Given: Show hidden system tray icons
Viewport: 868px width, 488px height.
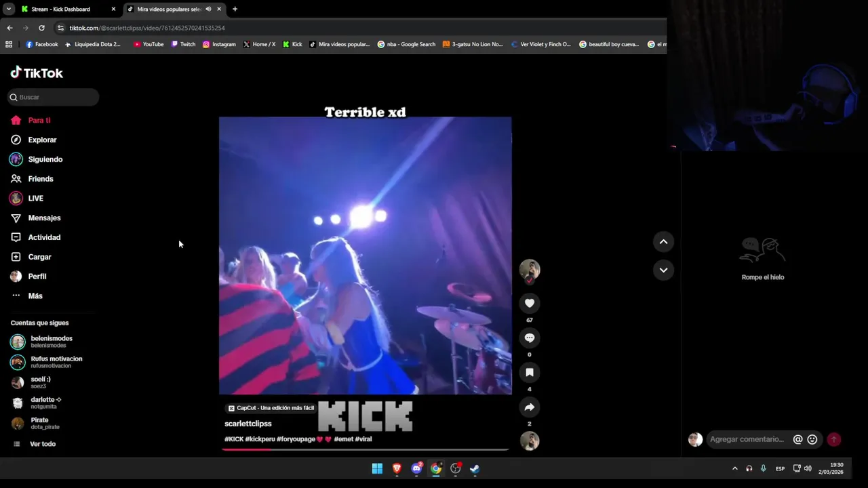Looking at the screenshot, I should [734, 468].
